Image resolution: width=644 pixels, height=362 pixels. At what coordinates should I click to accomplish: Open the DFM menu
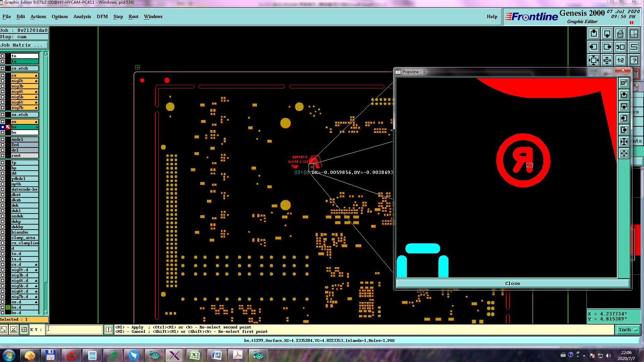[102, 16]
